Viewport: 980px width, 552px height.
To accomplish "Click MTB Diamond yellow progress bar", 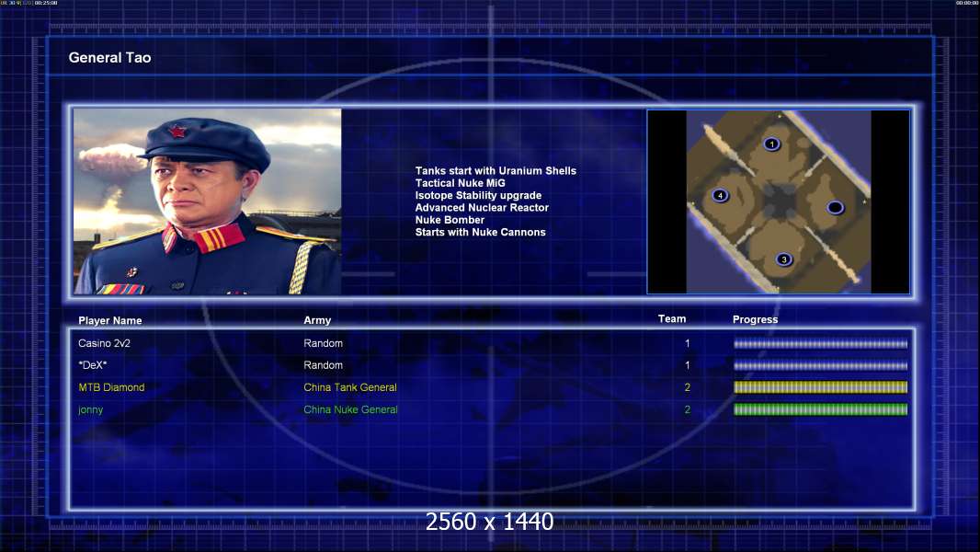I will pyautogui.click(x=821, y=387).
